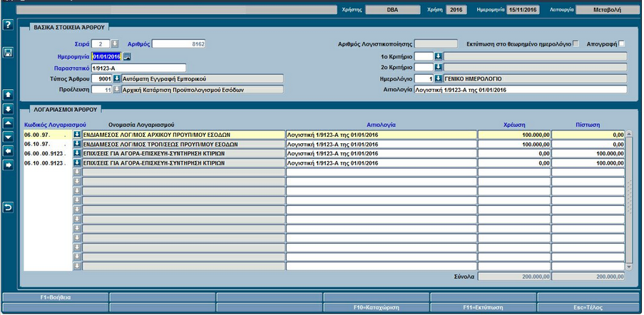This screenshot has height=315, width=644.
Task: Open lookup for account 06.10.00.9123 row
Action: (77, 162)
